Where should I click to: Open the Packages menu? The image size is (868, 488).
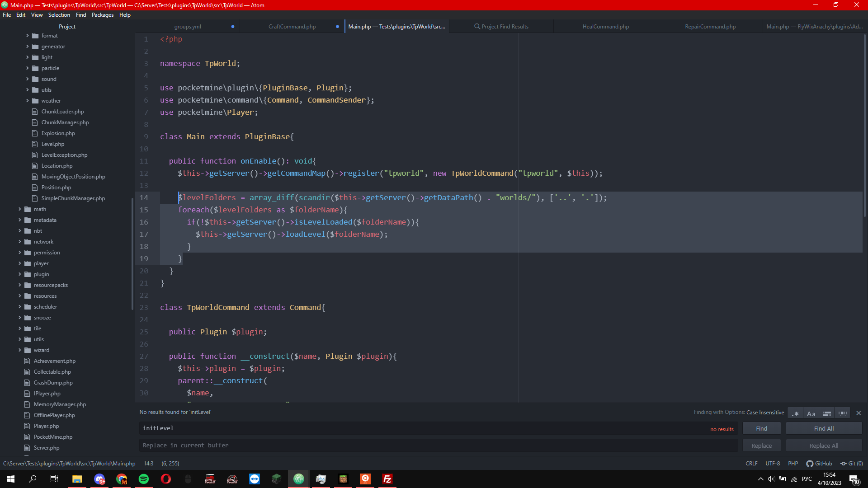point(103,15)
